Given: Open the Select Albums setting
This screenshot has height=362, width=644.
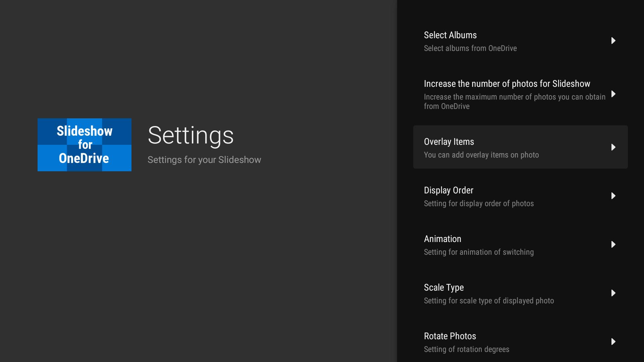Looking at the screenshot, I should [x=520, y=41].
